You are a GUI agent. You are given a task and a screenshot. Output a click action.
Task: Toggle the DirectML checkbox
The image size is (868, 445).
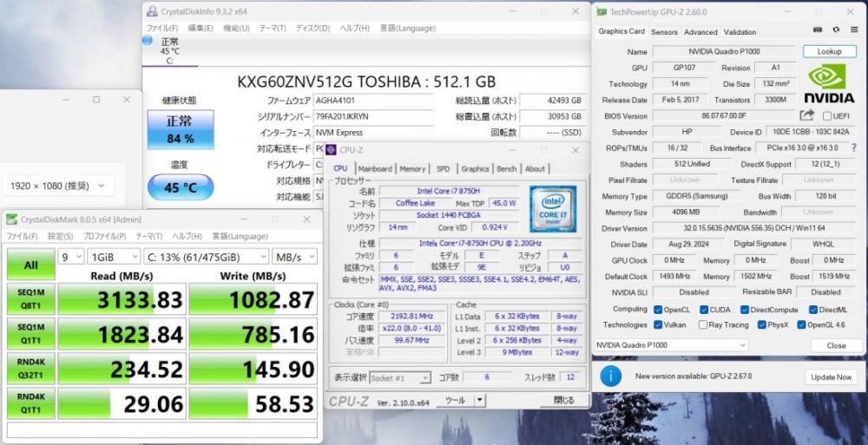[x=813, y=310]
